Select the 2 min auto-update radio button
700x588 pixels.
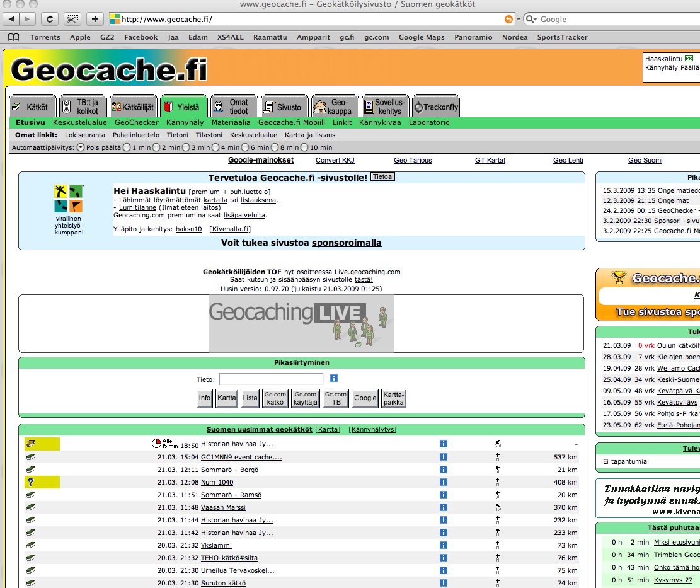156,147
